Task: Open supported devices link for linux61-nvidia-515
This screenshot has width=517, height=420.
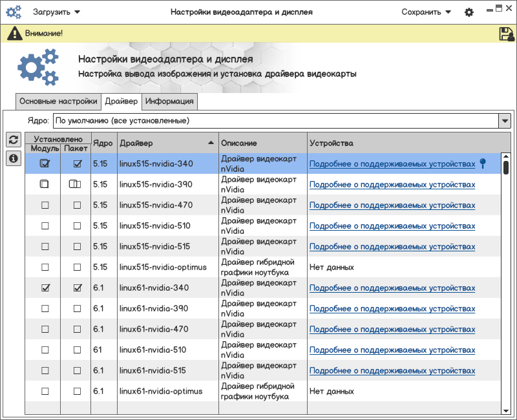Action: [392, 371]
